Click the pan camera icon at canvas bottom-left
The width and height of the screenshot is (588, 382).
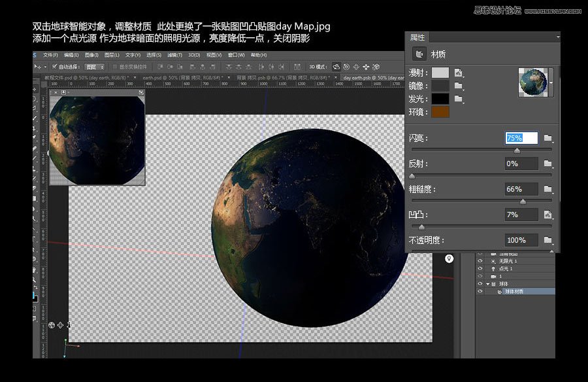[x=60, y=325]
